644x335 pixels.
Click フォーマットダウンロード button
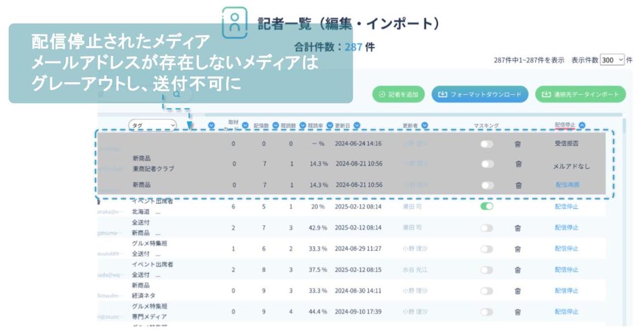click(x=480, y=94)
